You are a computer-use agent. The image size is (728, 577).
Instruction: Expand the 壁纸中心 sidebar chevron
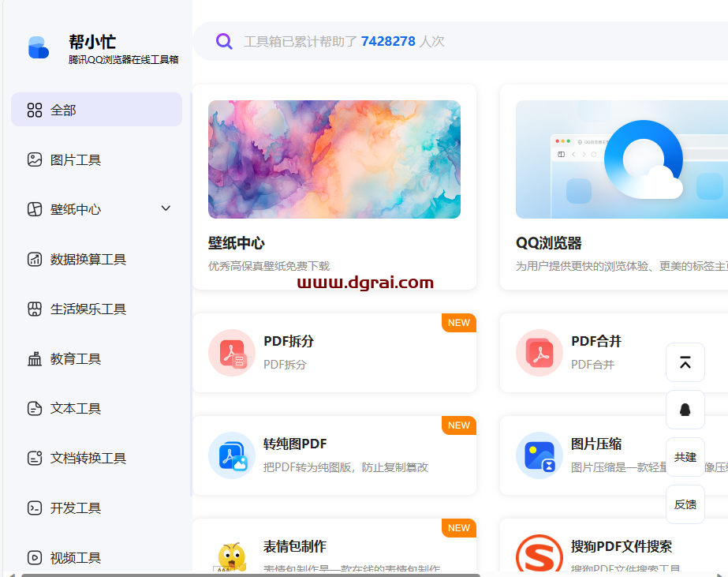166,208
